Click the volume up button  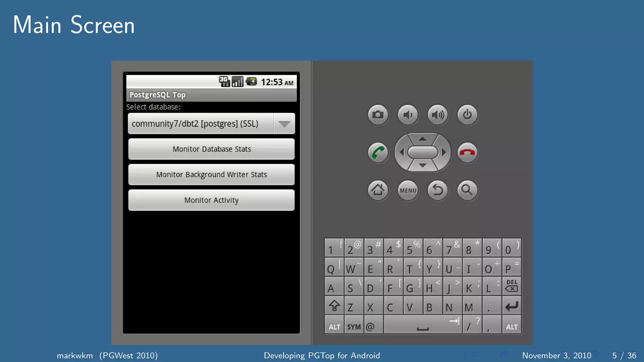pyautogui.click(x=438, y=115)
